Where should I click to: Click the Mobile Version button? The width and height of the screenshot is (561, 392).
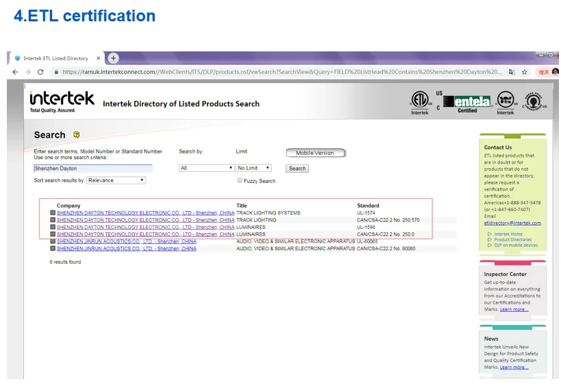315,153
